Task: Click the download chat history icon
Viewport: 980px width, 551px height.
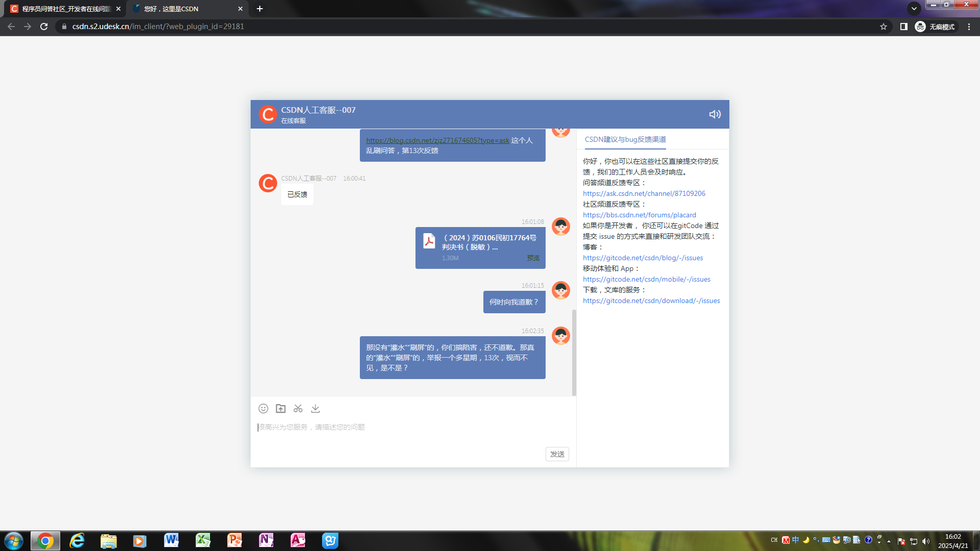Action: (315, 409)
